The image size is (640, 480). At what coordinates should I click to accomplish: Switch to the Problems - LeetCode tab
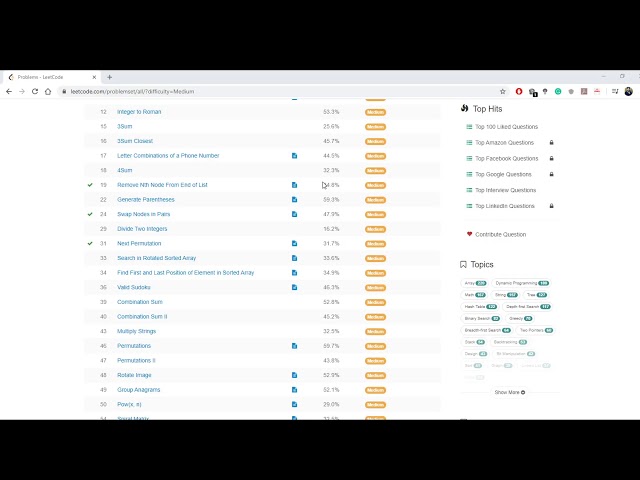[x=52, y=77]
